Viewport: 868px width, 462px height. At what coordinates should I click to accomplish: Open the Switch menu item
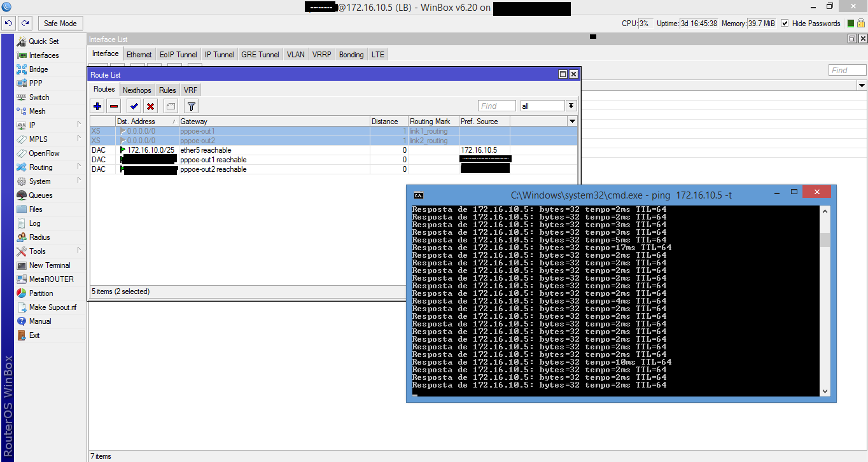point(39,97)
